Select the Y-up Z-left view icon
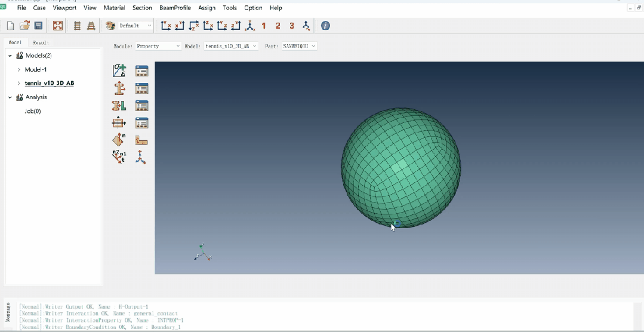 236,26
